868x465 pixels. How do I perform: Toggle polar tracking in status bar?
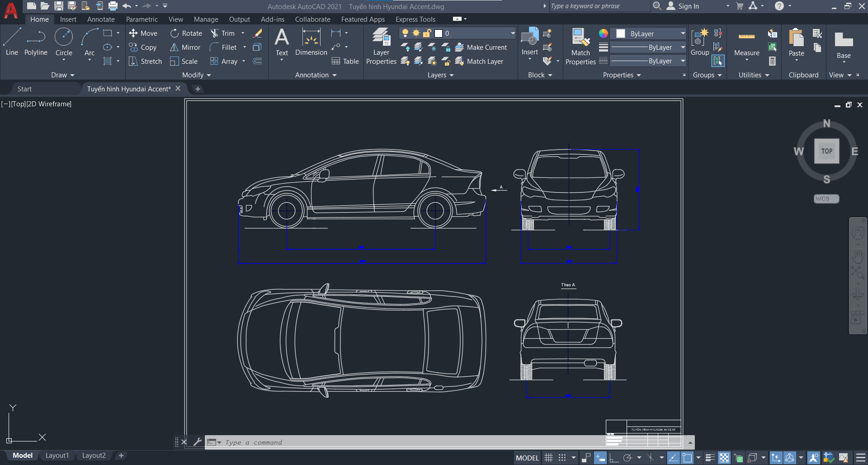pyautogui.click(x=627, y=458)
